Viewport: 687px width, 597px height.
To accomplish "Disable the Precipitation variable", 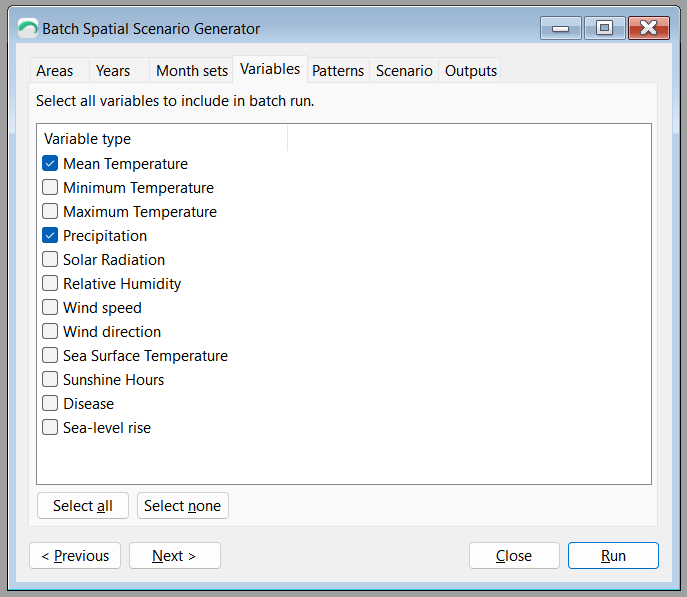I will (50, 235).
